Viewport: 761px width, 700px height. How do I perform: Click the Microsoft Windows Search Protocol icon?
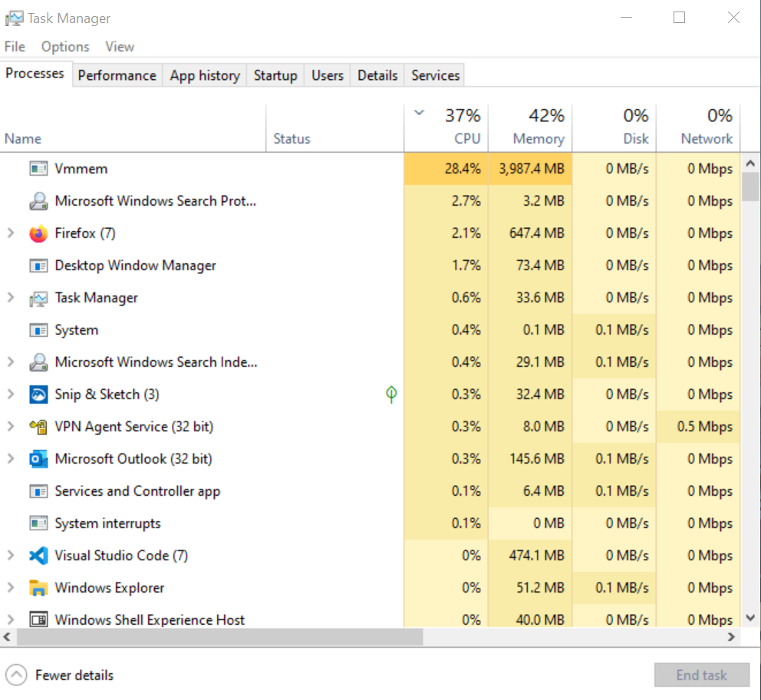tap(38, 201)
